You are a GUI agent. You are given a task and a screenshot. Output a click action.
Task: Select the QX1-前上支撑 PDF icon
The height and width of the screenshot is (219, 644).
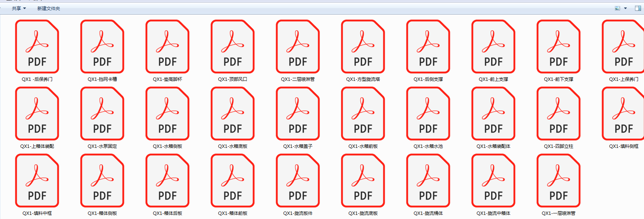[493, 46]
